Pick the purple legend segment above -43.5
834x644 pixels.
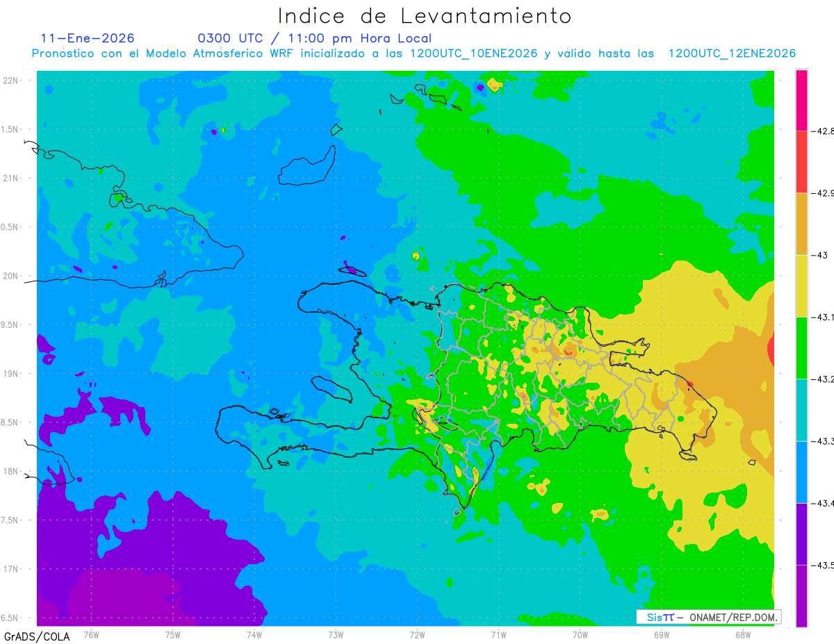(801, 534)
